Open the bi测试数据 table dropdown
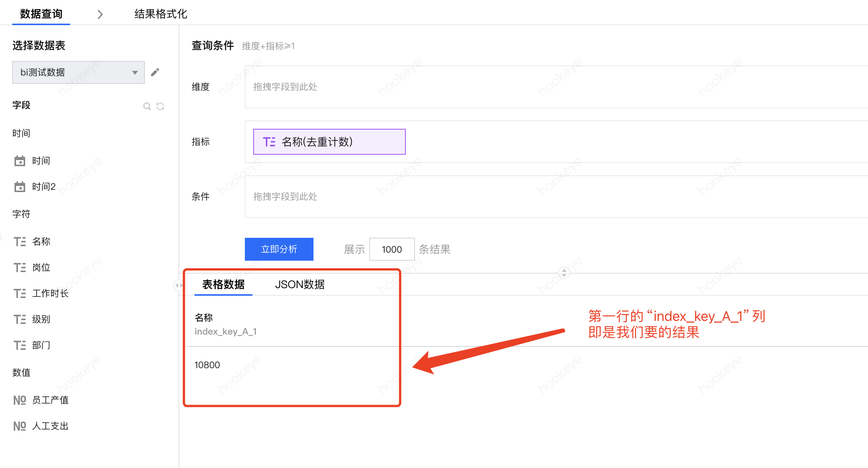Image resolution: width=868 pixels, height=468 pixels. (x=78, y=72)
